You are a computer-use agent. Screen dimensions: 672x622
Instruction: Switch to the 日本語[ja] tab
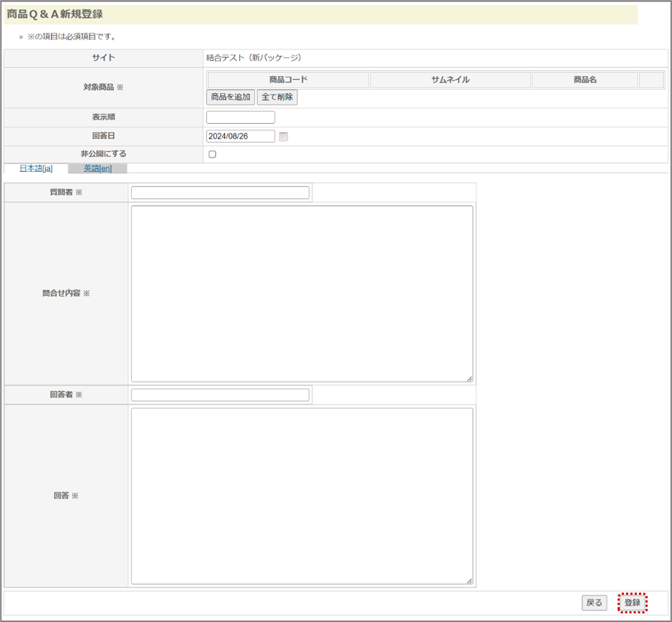point(36,168)
